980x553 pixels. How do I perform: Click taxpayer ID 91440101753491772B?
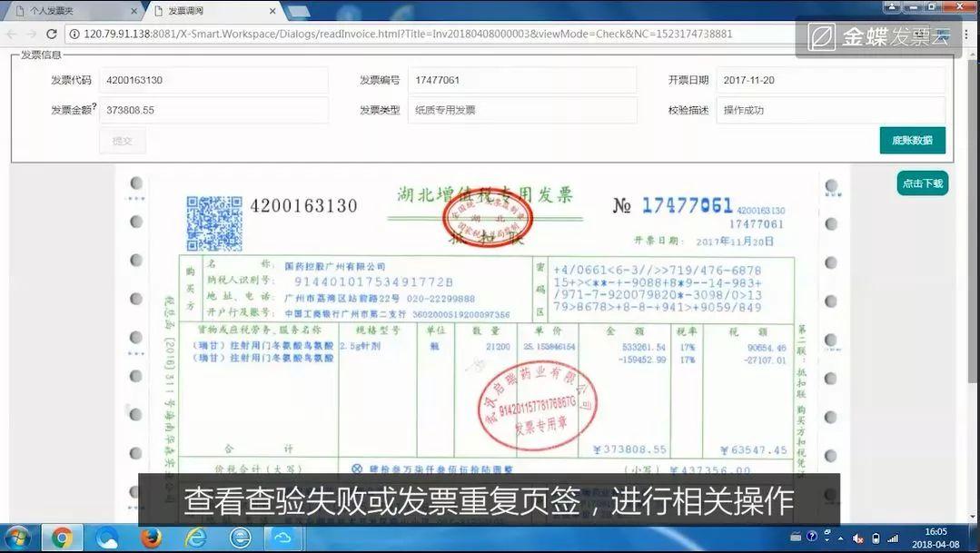(x=374, y=281)
